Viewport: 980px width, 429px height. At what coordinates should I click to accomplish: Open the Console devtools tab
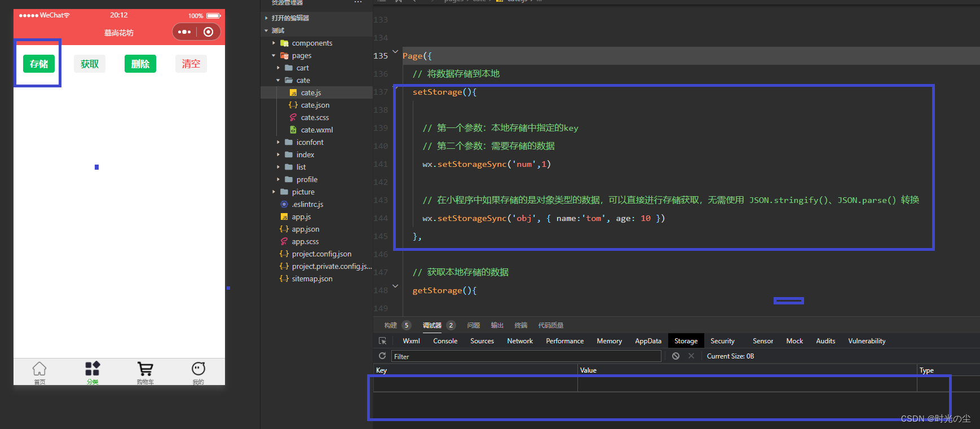[x=445, y=341]
